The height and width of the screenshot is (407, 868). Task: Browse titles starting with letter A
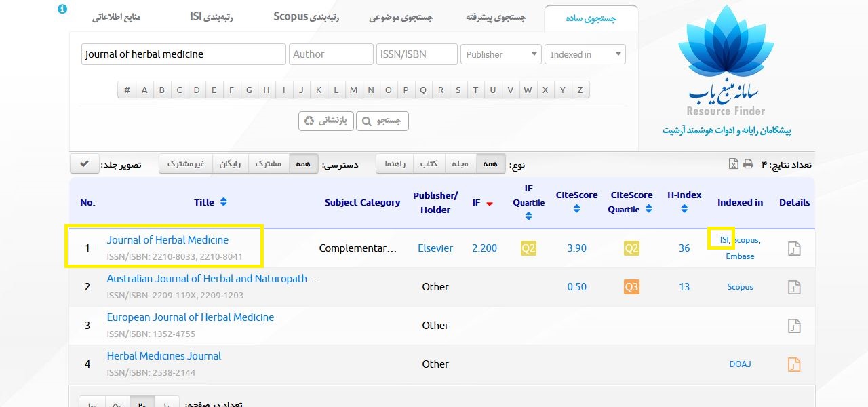(144, 90)
